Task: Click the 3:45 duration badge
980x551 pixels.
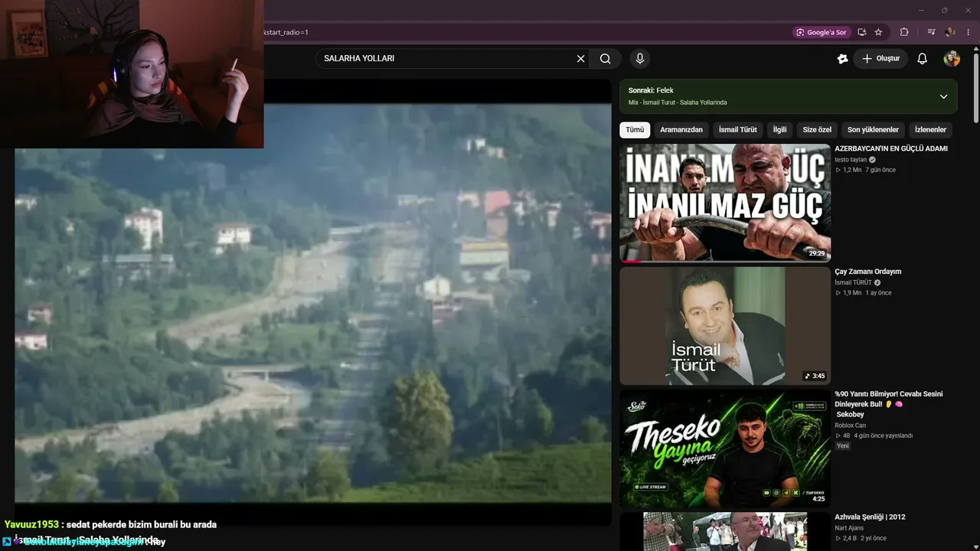Action: [x=815, y=376]
